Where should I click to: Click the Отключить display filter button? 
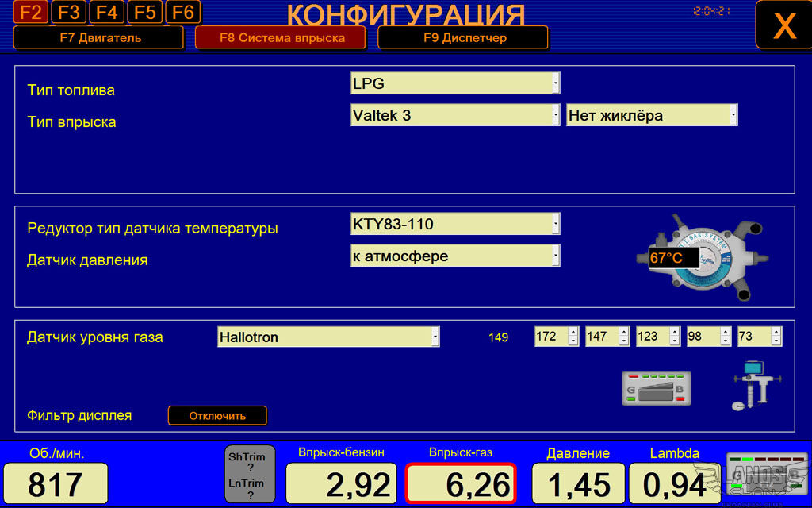coord(217,415)
